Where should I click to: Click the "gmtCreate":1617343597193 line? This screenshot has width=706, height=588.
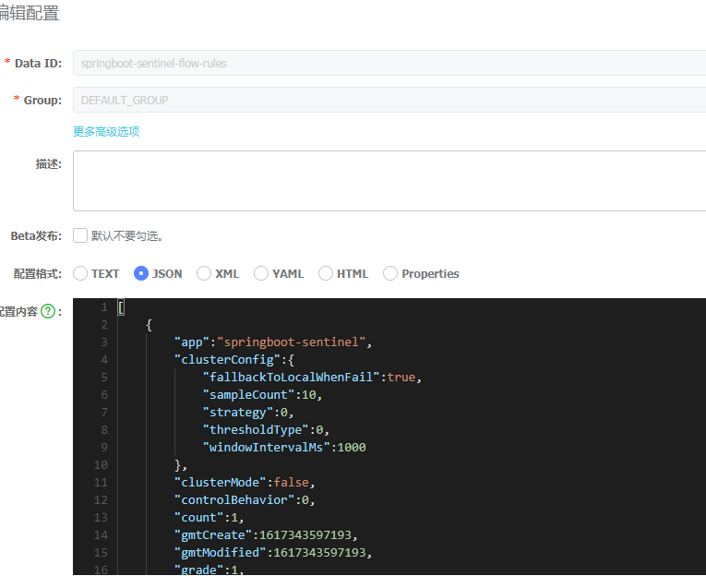point(266,535)
